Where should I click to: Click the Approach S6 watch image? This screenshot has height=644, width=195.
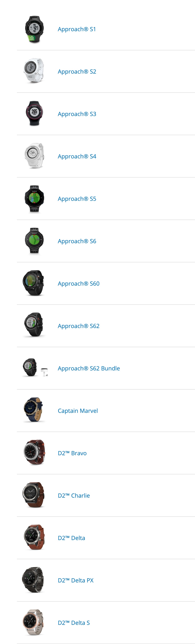34,241
